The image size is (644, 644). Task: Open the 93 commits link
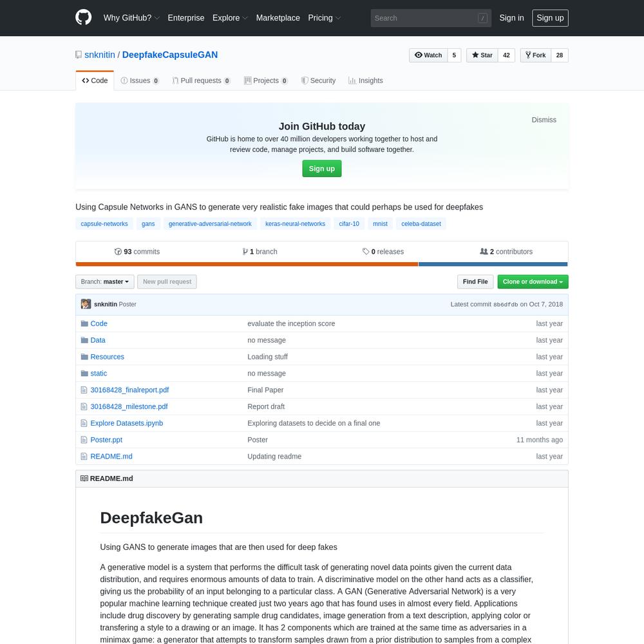(x=137, y=252)
